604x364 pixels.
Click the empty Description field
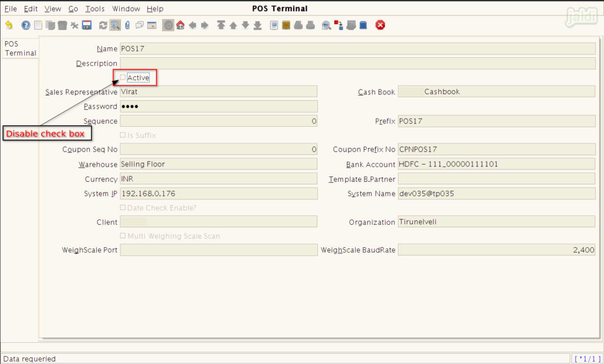pyautogui.click(x=357, y=64)
